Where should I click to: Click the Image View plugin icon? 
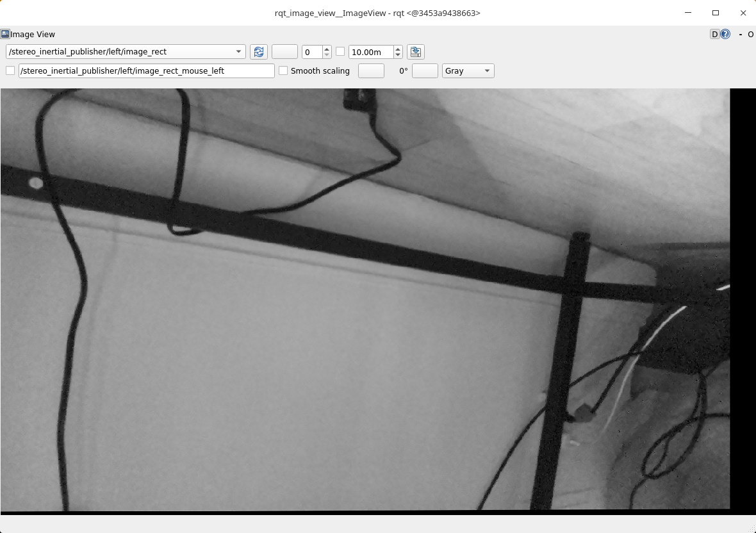point(5,34)
